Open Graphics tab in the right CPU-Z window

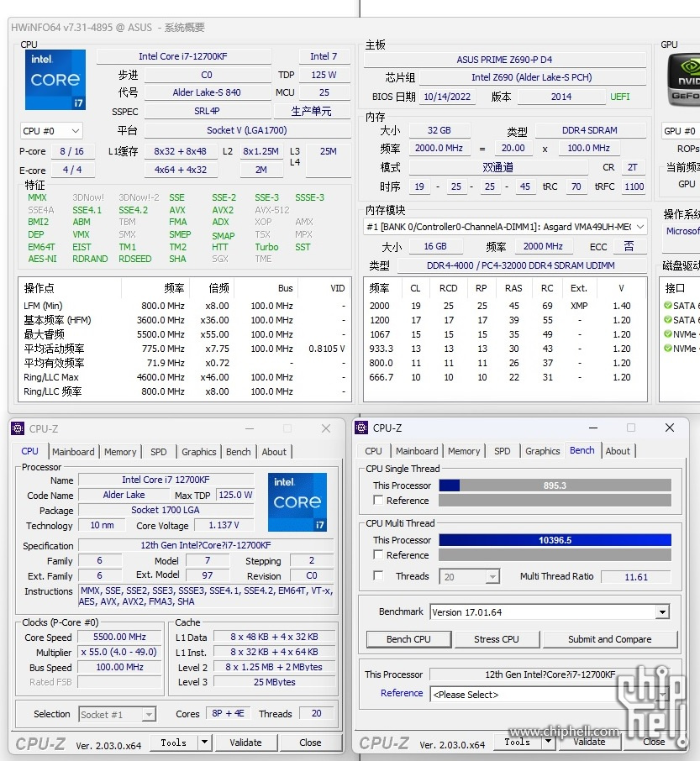pyautogui.click(x=543, y=451)
